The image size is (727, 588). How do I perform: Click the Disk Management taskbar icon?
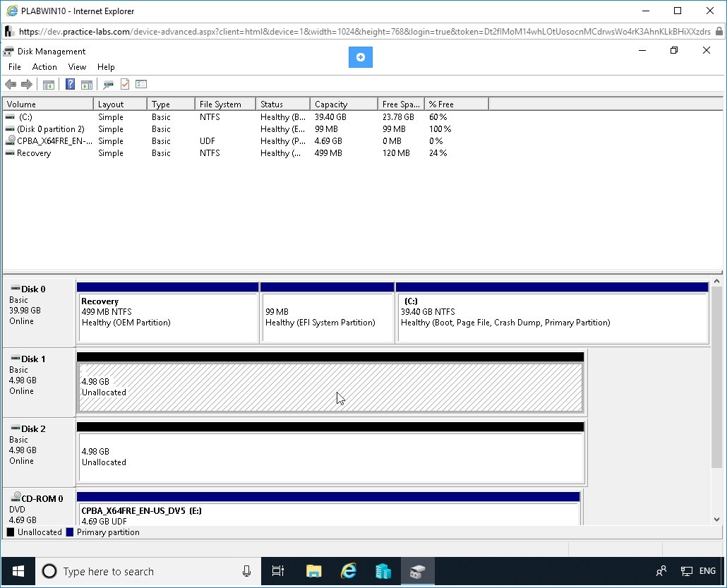tap(417, 571)
